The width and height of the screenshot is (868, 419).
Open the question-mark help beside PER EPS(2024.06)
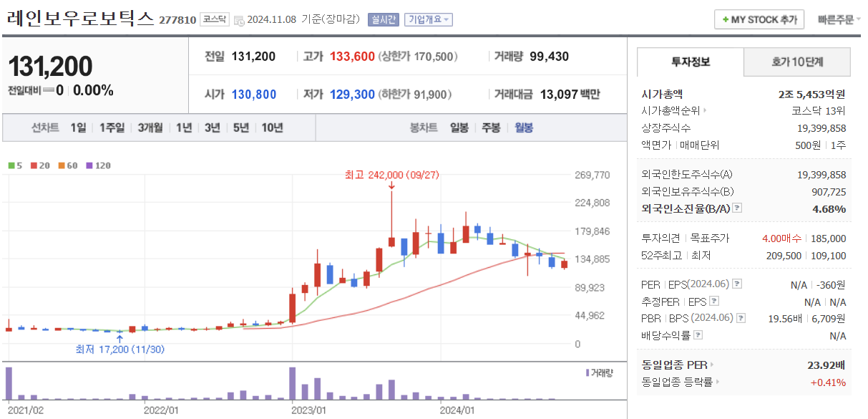click(x=738, y=284)
